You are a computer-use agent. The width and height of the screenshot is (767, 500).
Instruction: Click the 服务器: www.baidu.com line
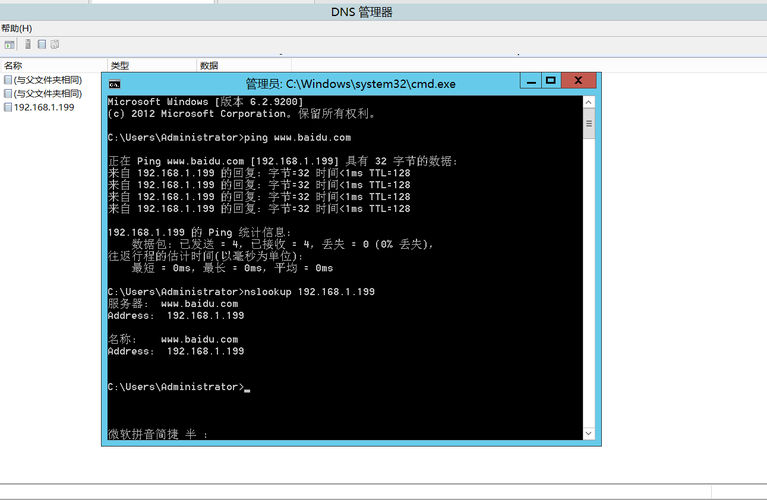pos(173,304)
